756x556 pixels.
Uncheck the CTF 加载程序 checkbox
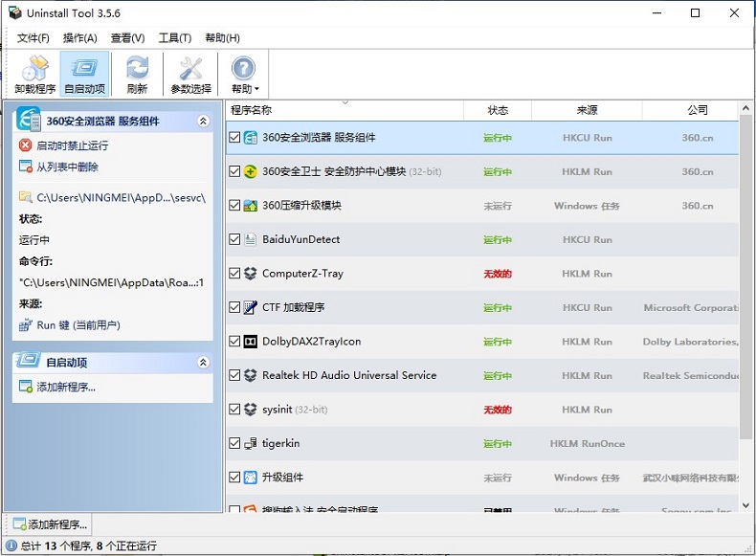(x=234, y=307)
